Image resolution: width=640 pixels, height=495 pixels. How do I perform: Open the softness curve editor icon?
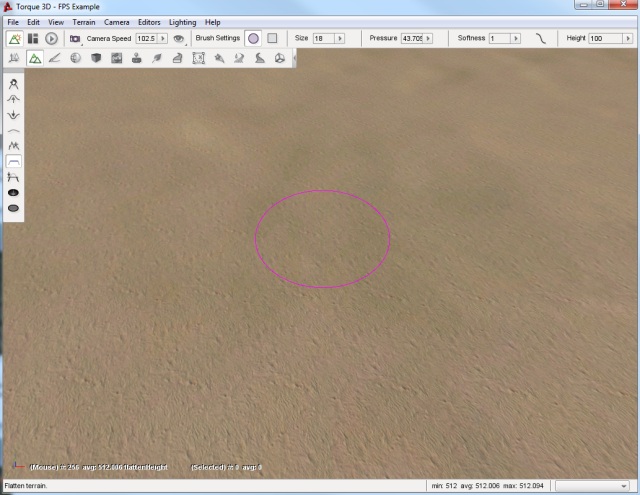coord(542,38)
